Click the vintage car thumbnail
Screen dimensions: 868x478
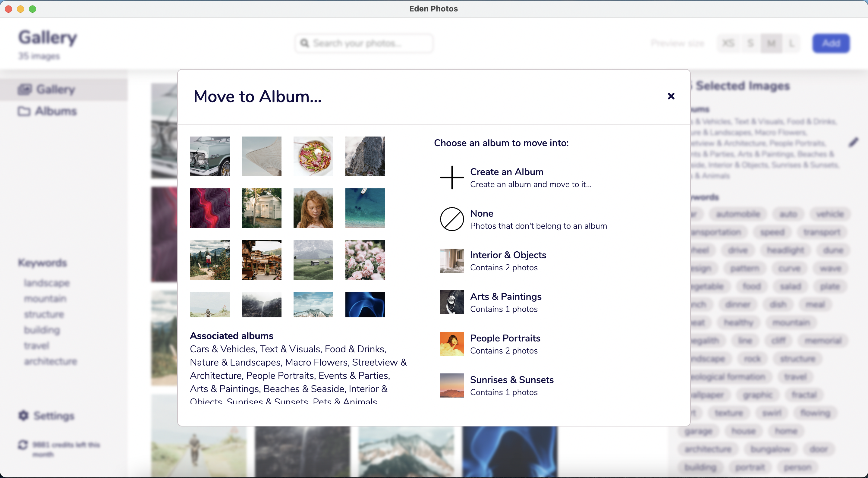[209, 156]
